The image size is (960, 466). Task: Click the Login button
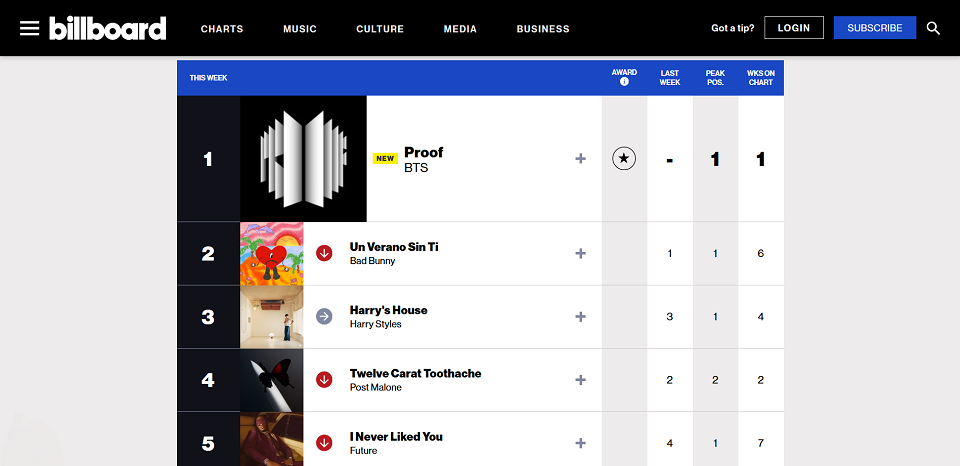(794, 28)
